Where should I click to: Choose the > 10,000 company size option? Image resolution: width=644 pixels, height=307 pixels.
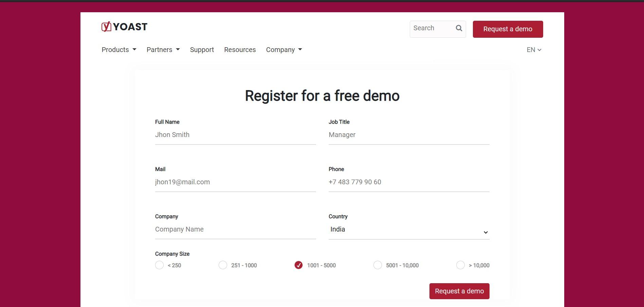460,265
